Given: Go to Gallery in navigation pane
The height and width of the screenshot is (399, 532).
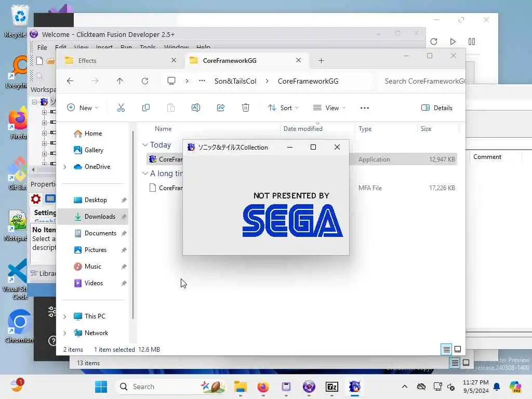Looking at the screenshot, I should (x=94, y=150).
